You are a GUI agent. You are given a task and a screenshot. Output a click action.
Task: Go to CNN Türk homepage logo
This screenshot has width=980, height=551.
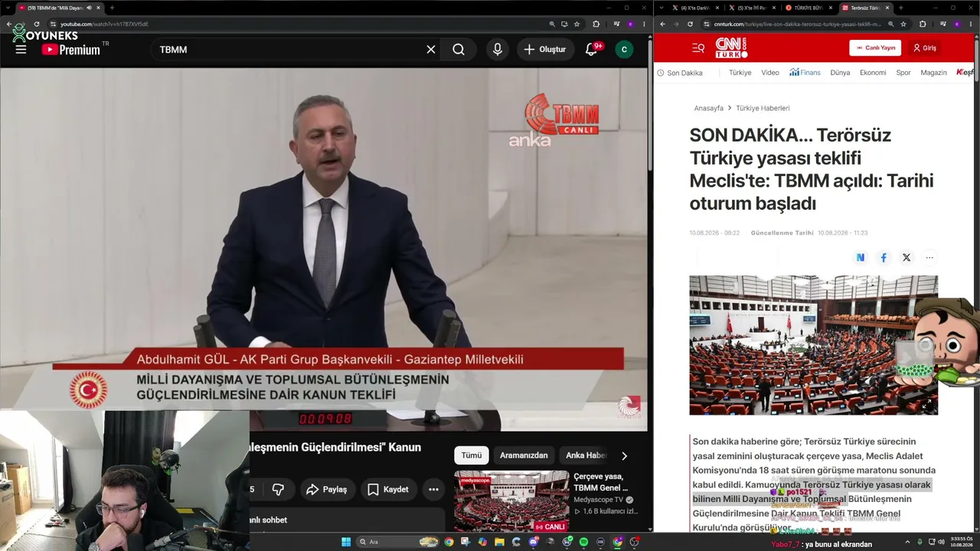pyautogui.click(x=731, y=48)
